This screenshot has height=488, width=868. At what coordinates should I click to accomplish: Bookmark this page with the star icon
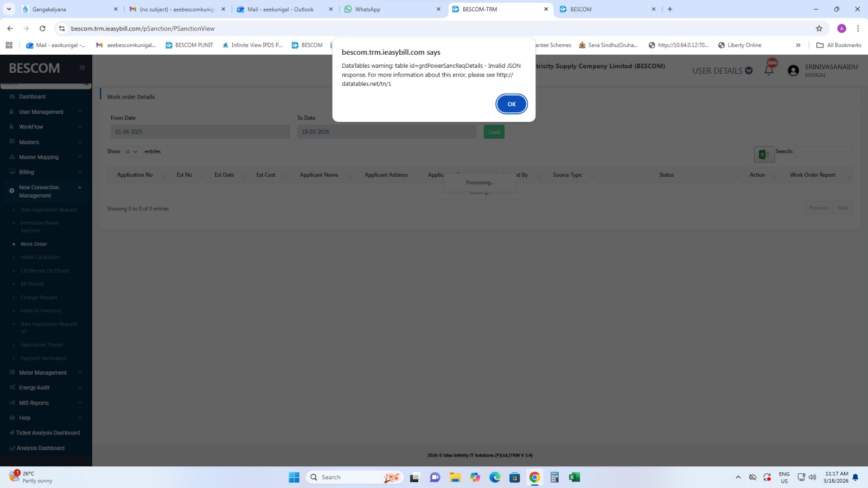pos(819,28)
